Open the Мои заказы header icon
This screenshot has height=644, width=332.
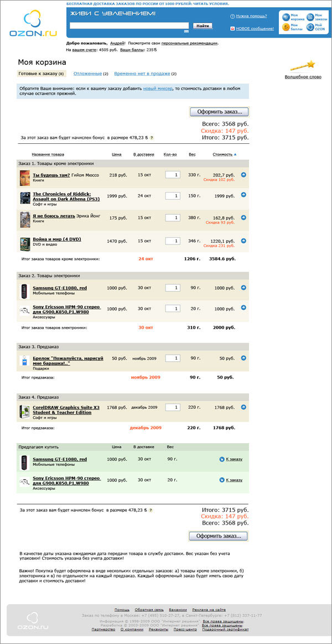pos(310,17)
